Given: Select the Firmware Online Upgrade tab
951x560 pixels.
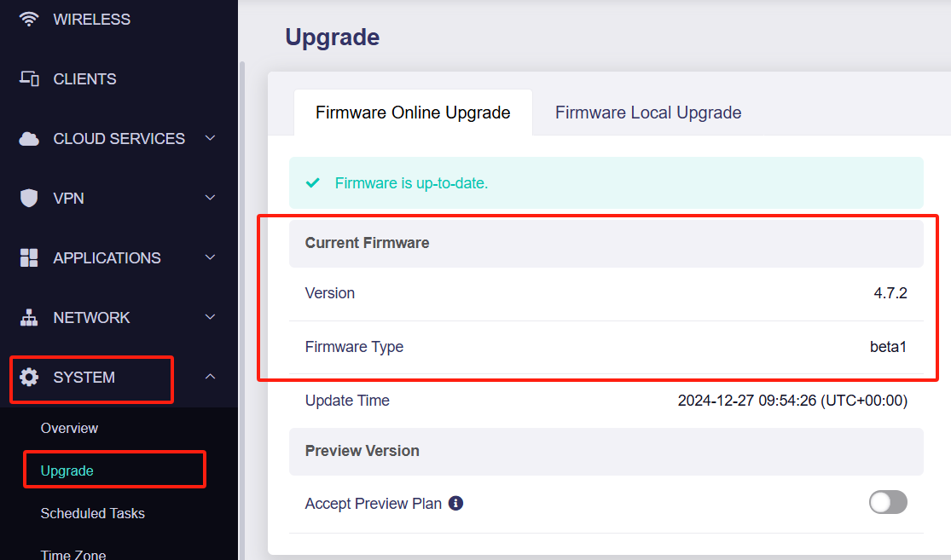Looking at the screenshot, I should coord(413,113).
